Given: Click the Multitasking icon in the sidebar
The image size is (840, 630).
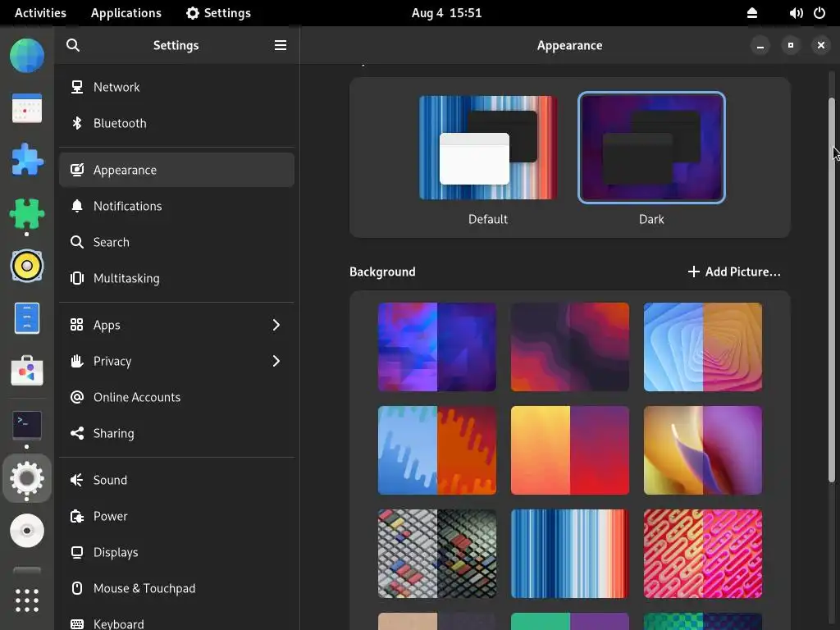Looking at the screenshot, I should point(77,278).
